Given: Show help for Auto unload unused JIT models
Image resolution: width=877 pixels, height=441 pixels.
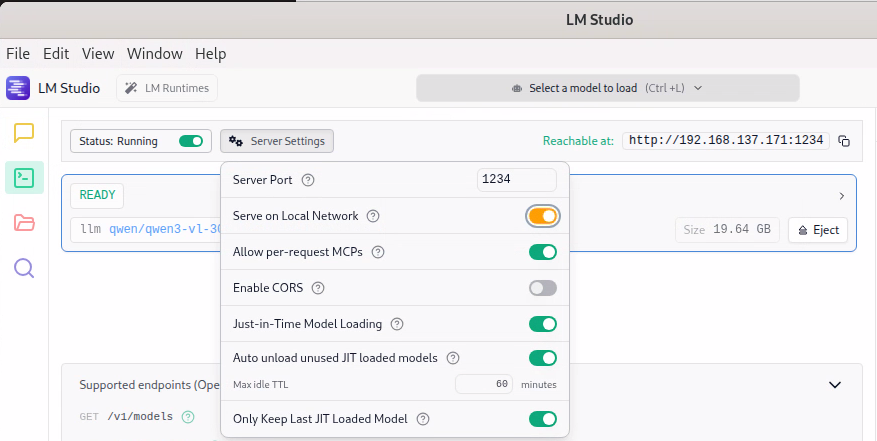Looking at the screenshot, I should point(453,358).
